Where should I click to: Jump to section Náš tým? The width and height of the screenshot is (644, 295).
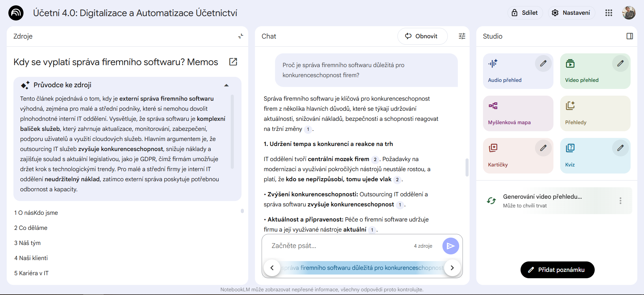click(x=27, y=243)
